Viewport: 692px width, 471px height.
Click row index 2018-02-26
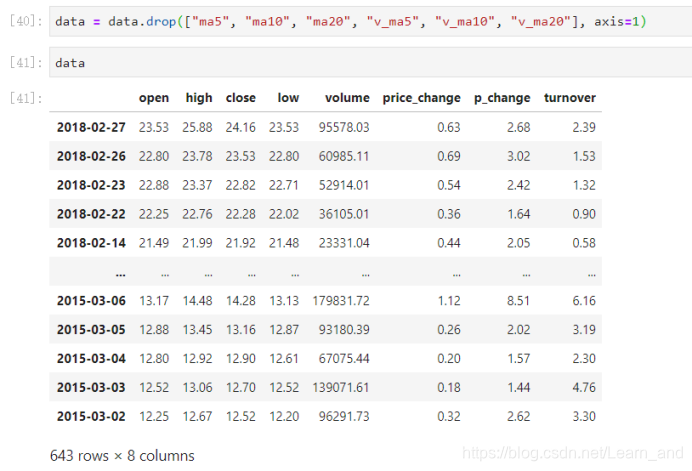click(x=91, y=156)
